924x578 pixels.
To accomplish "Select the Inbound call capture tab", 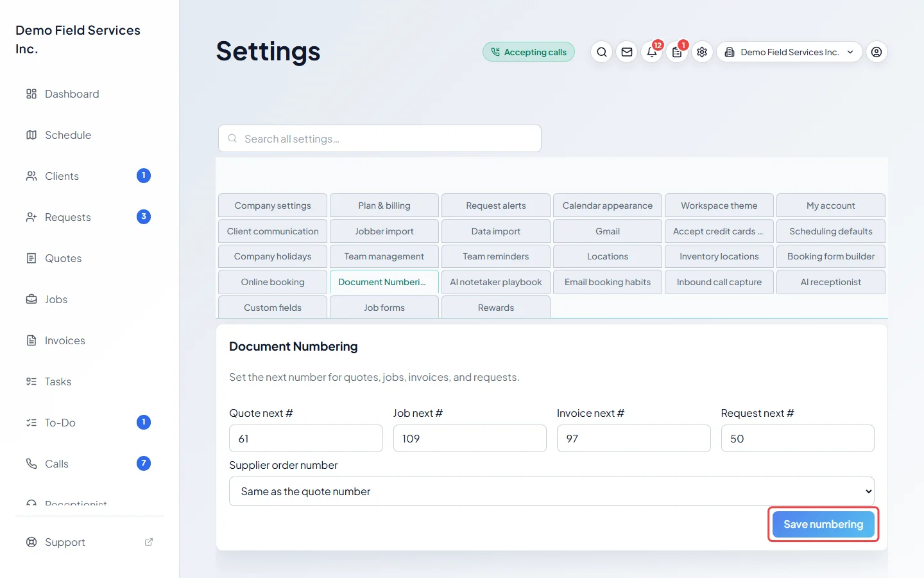I will pos(719,282).
